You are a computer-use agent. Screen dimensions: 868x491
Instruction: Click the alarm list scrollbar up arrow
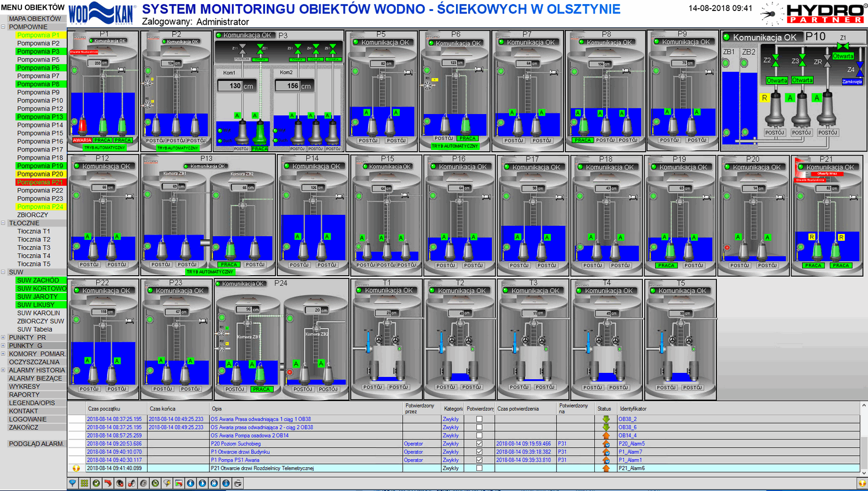click(863, 406)
